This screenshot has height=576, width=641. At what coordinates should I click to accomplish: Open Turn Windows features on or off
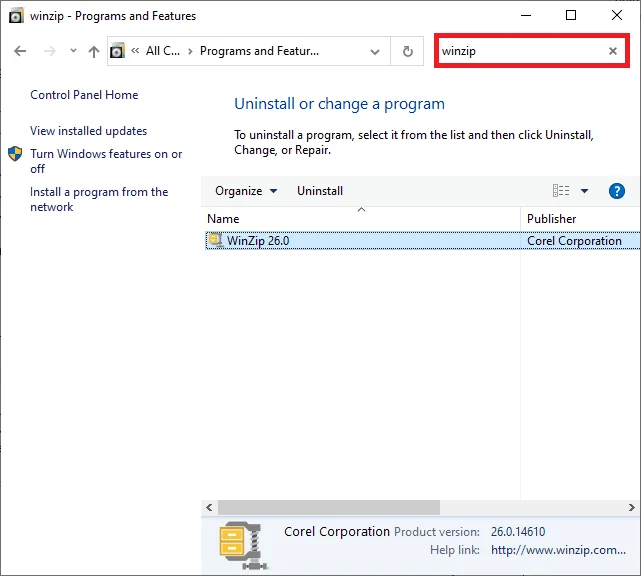[x=106, y=161]
